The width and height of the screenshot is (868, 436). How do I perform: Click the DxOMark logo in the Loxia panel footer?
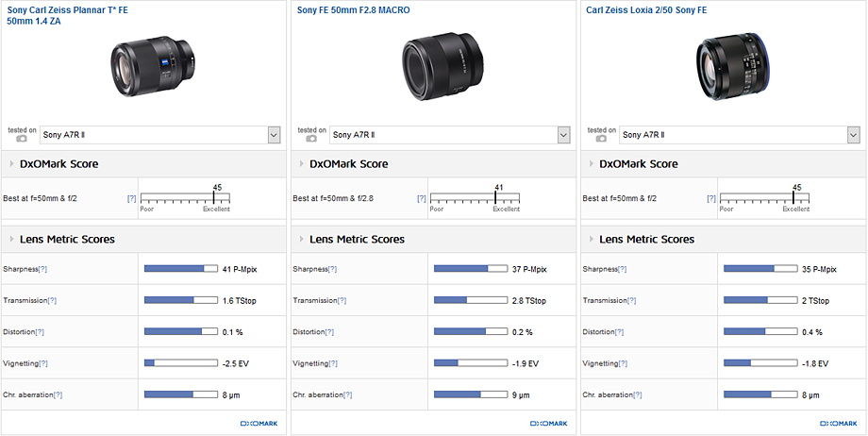click(x=839, y=424)
